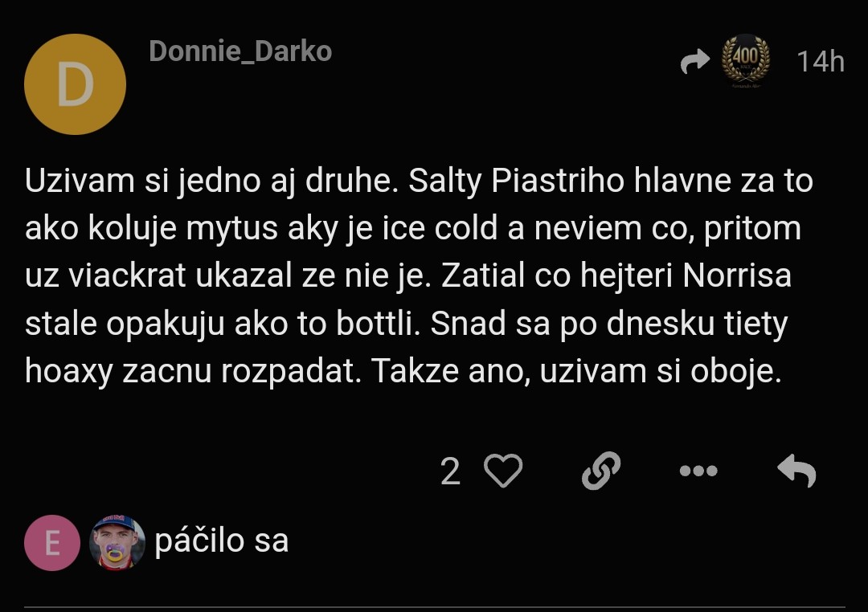868x612 pixels.
Task: Copy post link using chain icon
Action: 601,471
